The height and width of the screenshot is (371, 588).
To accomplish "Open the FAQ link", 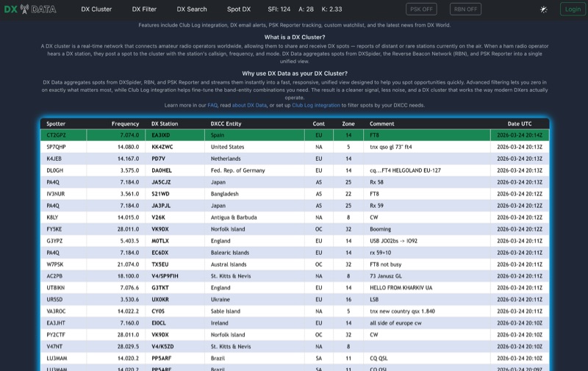I will coord(212,105).
